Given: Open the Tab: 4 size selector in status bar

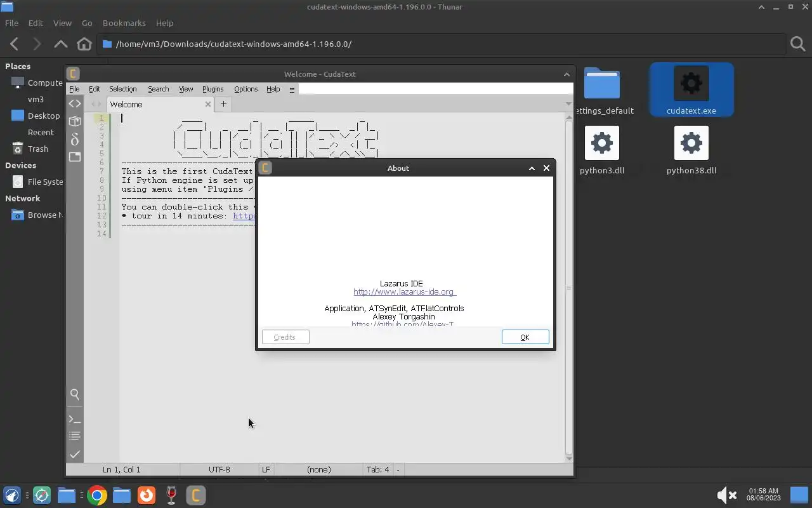Looking at the screenshot, I should coord(377,470).
